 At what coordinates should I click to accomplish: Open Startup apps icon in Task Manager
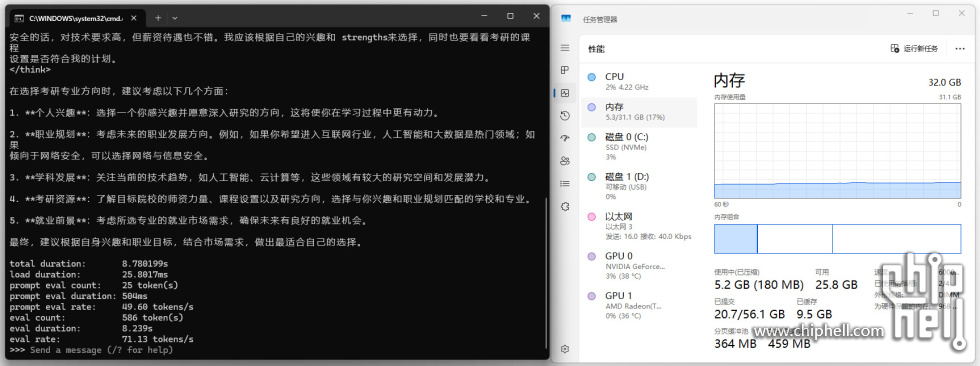565,138
